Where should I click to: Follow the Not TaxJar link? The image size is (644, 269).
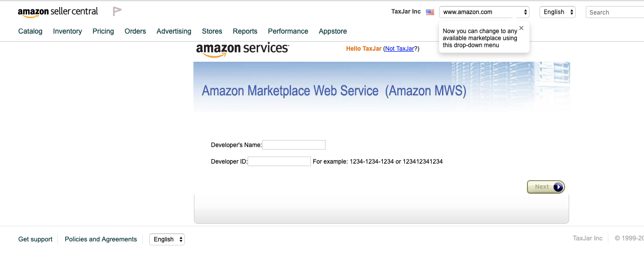click(399, 49)
